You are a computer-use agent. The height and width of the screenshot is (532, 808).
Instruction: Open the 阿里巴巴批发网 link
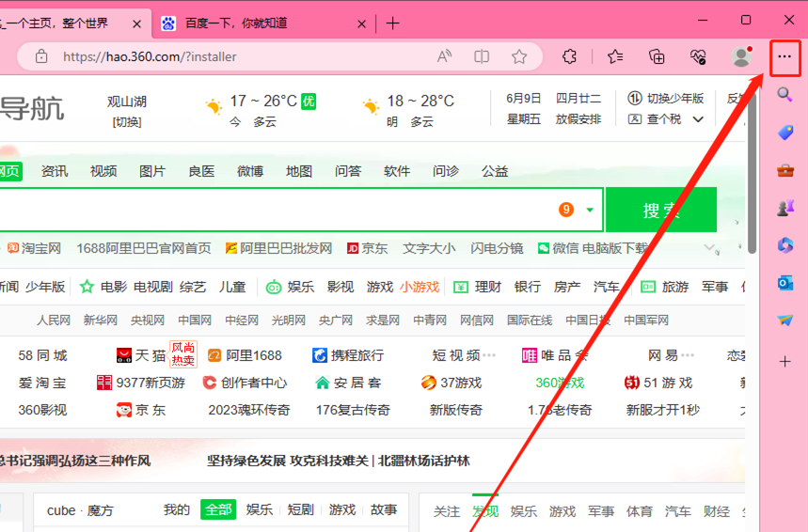[278, 248]
